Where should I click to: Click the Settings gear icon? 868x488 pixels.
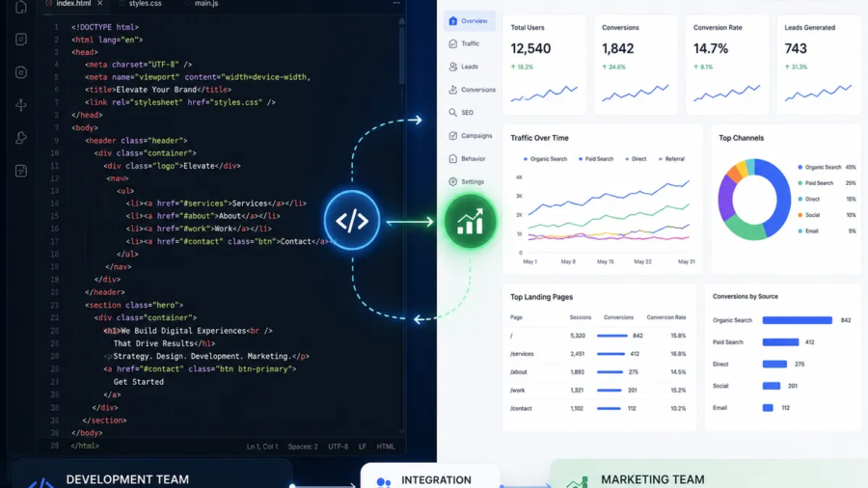(x=453, y=181)
